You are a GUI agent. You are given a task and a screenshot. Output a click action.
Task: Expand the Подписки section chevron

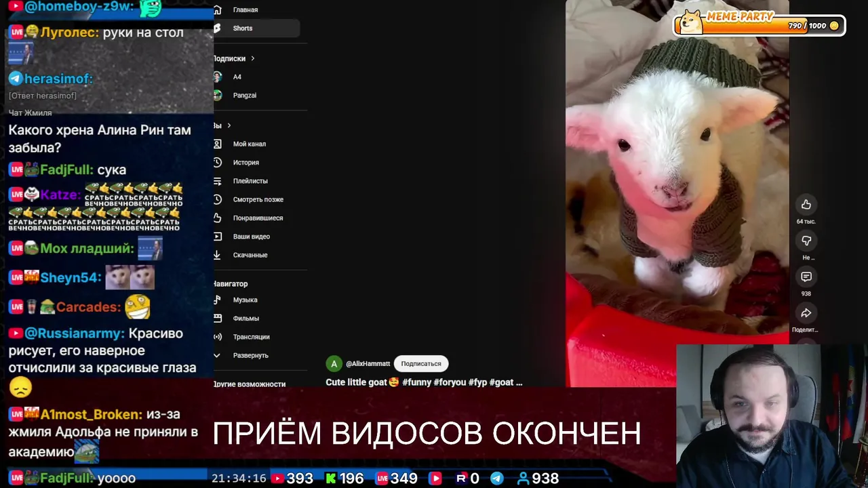click(252, 58)
